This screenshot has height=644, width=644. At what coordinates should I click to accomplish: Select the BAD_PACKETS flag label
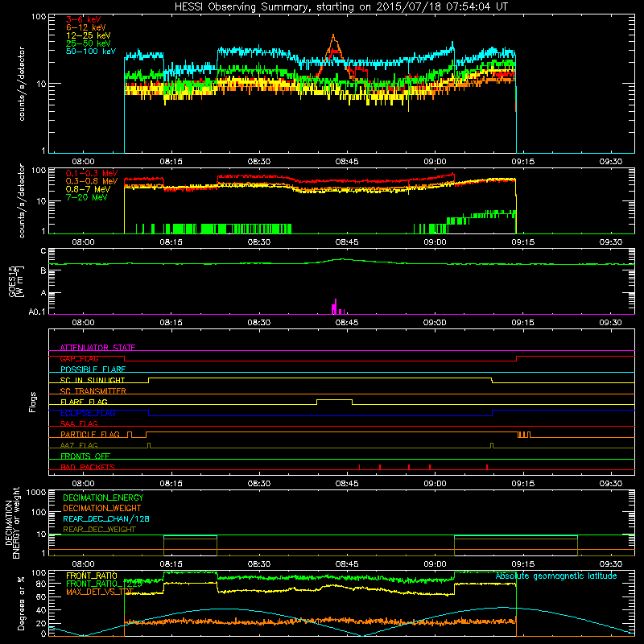pyautogui.click(x=88, y=467)
